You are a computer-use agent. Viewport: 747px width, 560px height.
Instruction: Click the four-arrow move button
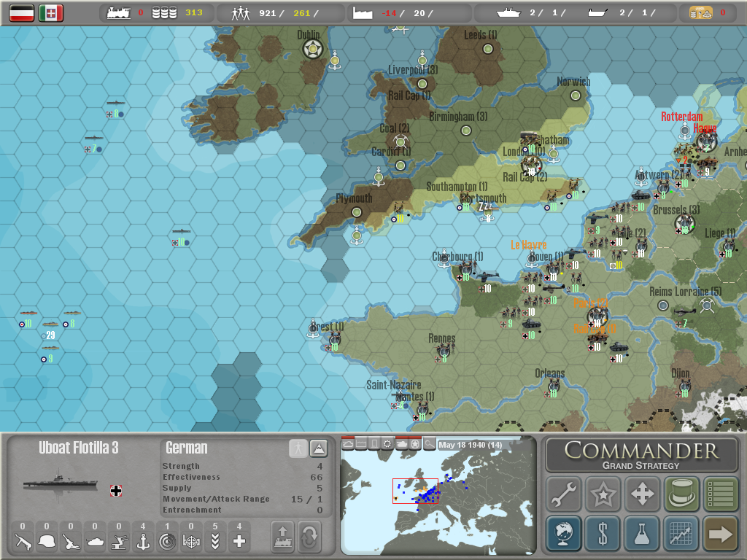point(642,494)
